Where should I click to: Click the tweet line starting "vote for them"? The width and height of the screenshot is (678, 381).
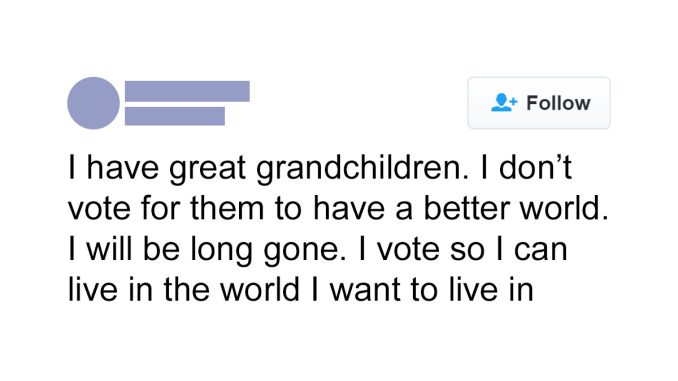(338, 208)
